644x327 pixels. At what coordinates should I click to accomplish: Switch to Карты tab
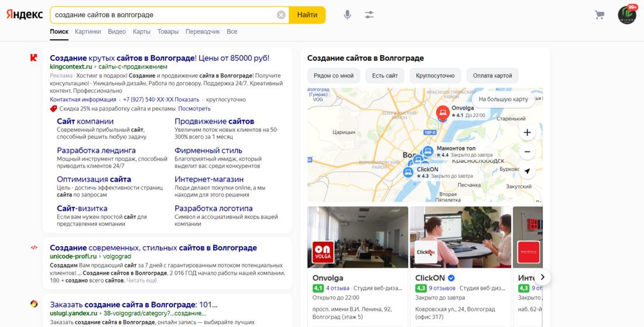(x=142, y=32)
